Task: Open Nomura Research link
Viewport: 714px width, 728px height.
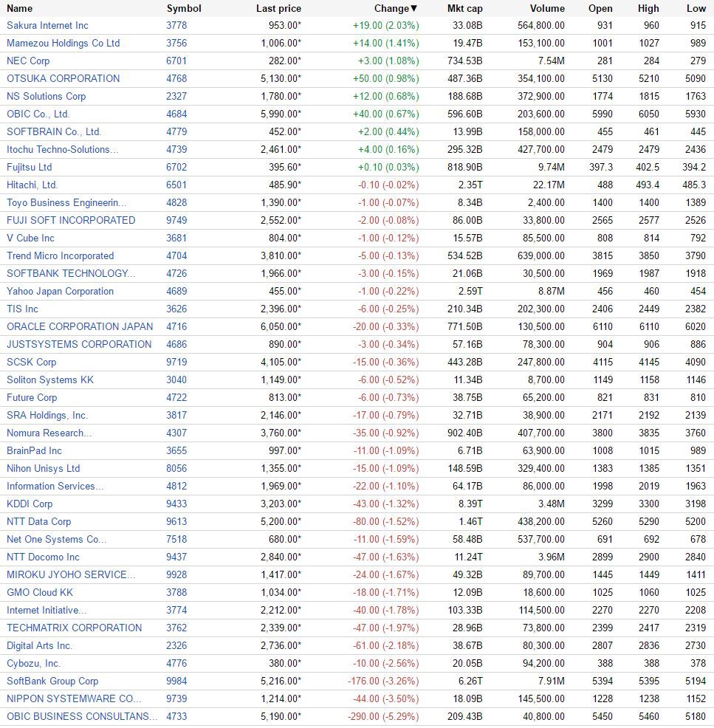Action: pyautogui.click(x=49, y=433)
